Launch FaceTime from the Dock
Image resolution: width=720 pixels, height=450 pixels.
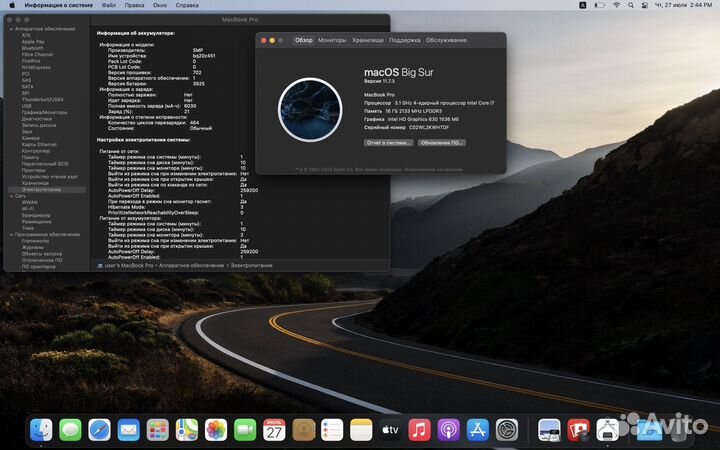[245, 430]
